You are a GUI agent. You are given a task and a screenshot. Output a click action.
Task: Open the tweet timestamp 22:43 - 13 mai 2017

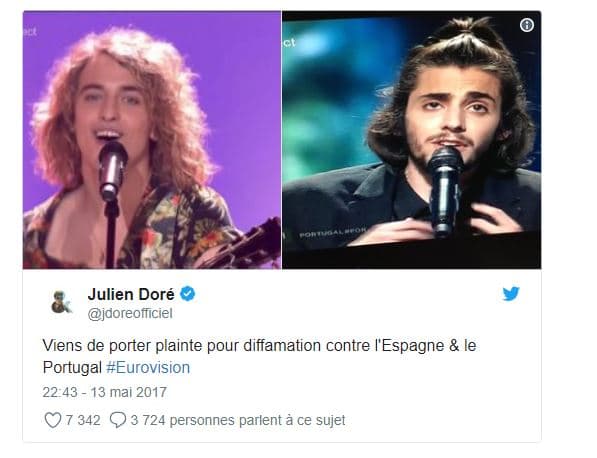pos(105,393)
